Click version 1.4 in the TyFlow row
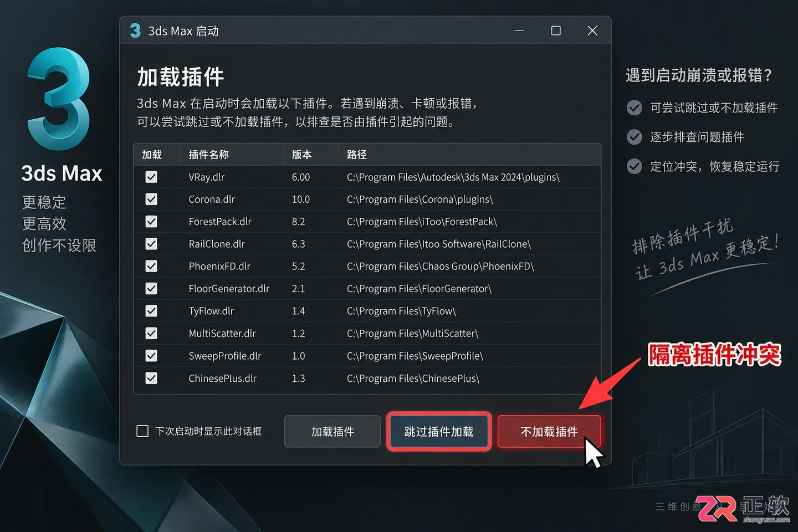Image resolution: width=798 pixels, height=532 pixels. (299, 311)
